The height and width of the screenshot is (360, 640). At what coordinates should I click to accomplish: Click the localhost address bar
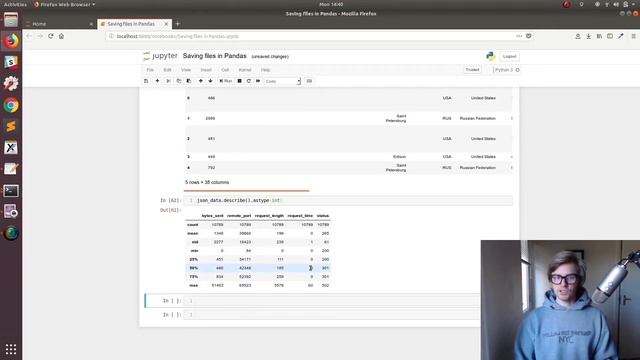pyautogui.click(x=310, y=36)
